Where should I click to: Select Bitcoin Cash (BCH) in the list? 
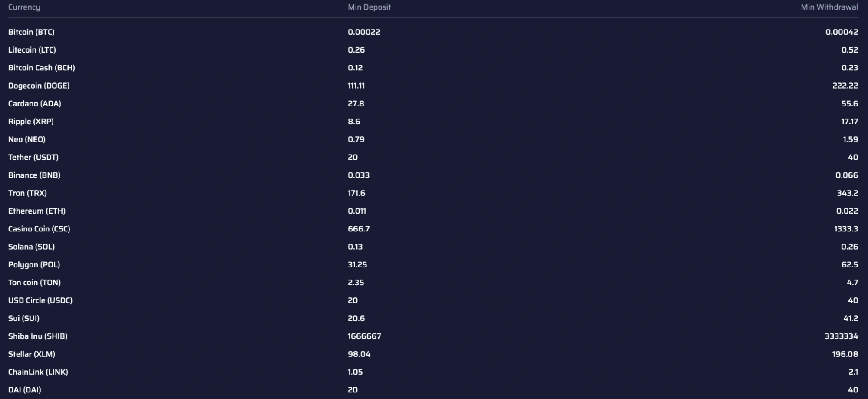(42, 68)
